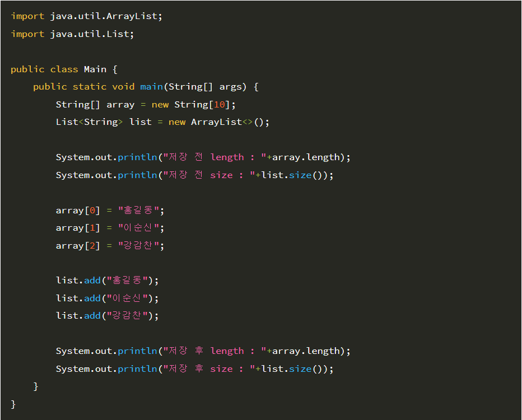
Task: Click the first list.add call with 홍길동
Action: (x=107, y=280)
